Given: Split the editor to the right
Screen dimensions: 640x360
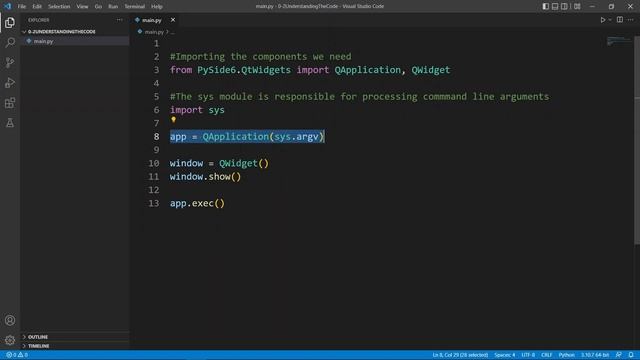Looking at the screenshot, I should [620, 20].
